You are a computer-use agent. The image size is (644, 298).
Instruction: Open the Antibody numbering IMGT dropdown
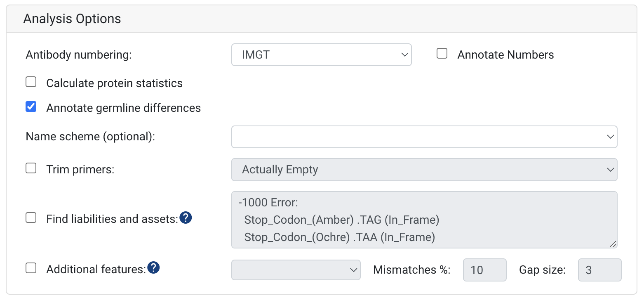[322, 54]
